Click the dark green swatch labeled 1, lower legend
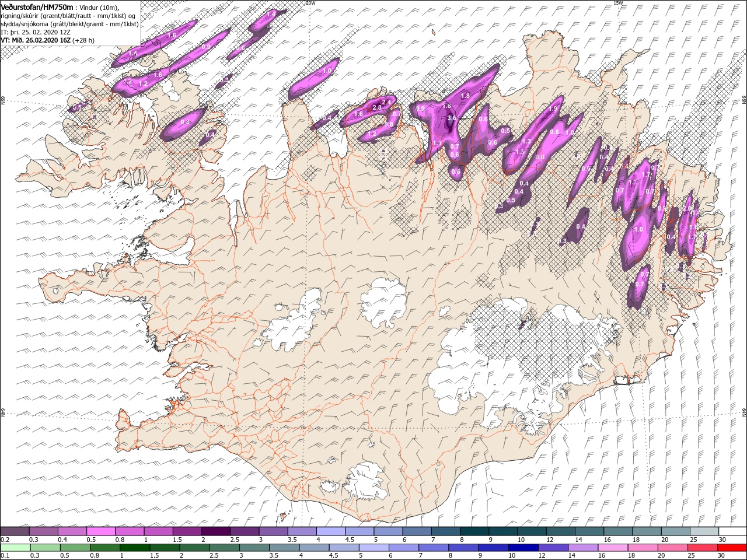Screen dimensions: 747x560 coord(134,547)
